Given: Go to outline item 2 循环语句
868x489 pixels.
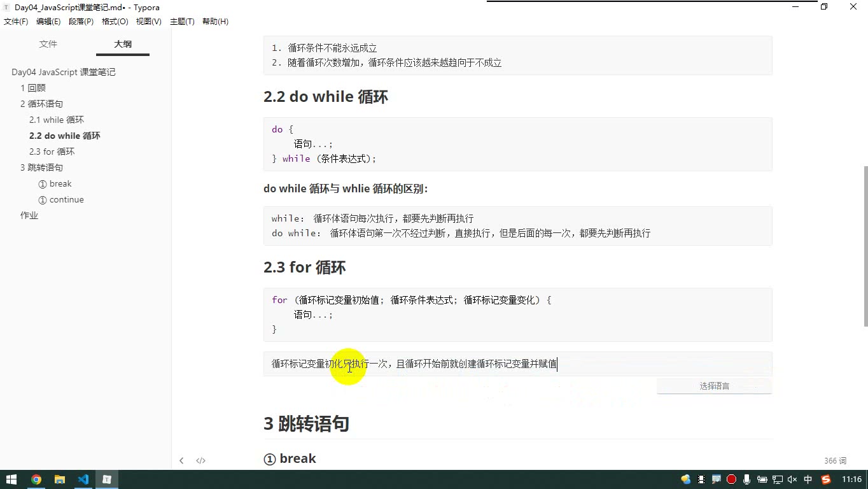Looking at the screenshot, I should coord(41,104).
